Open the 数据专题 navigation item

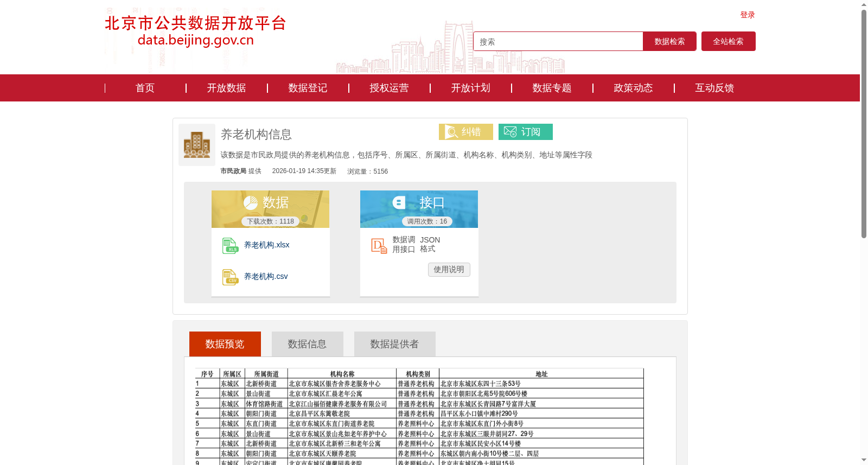[552, 88]
